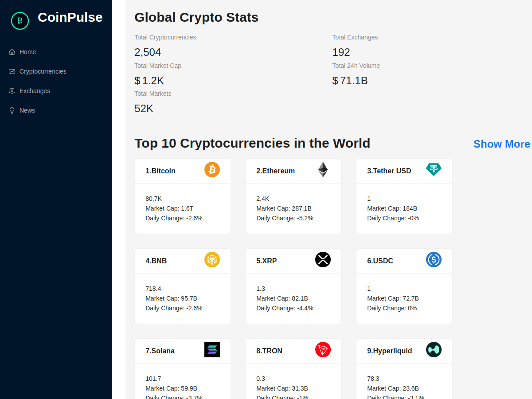Click the Bitcoin coin icon
Image resolution: width=532 pixels, height=399 pixels.
[212, 169]
